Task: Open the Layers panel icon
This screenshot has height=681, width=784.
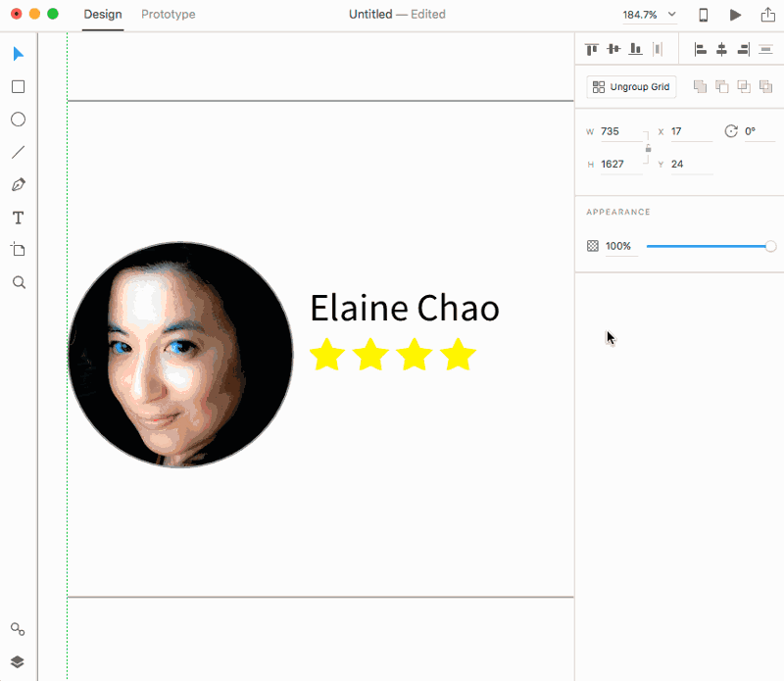Action: [x=18, y=661]
